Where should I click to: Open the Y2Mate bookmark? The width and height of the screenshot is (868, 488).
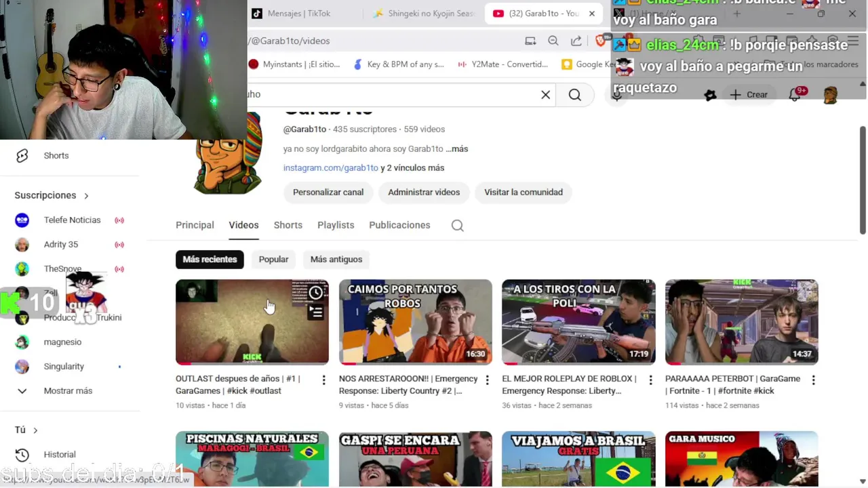pyautogui.click(x=502, y=64)
